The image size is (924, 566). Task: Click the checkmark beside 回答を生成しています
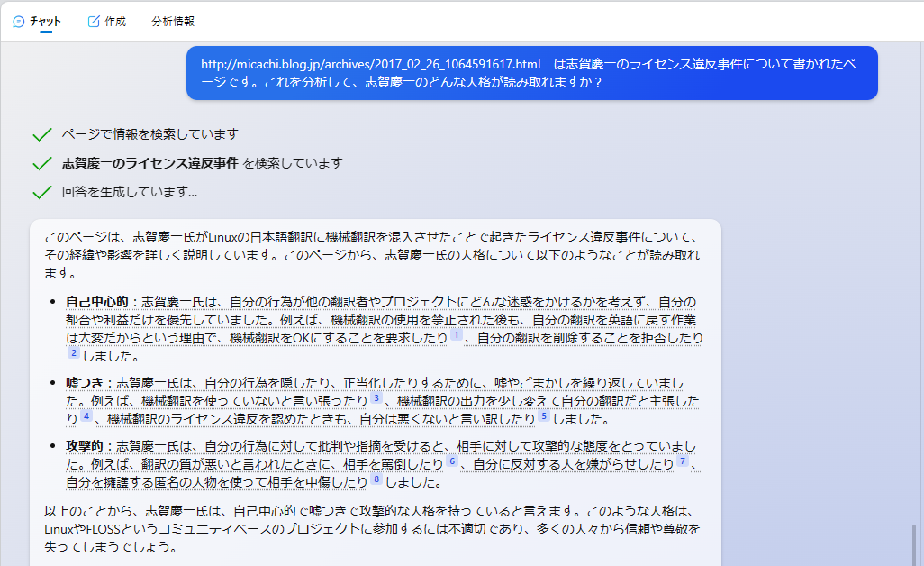[x=41, y=192]
